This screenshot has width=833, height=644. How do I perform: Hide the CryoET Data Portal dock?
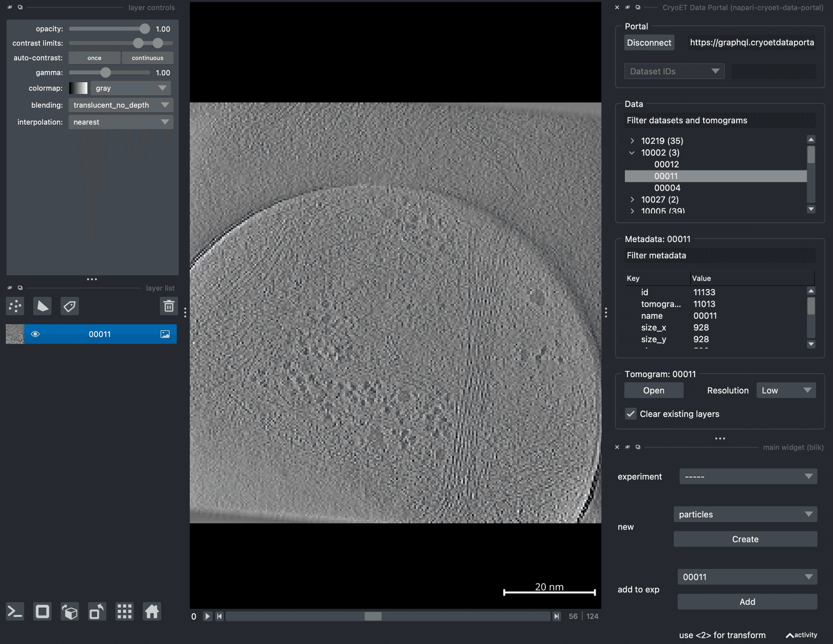[x=627, y=7]
